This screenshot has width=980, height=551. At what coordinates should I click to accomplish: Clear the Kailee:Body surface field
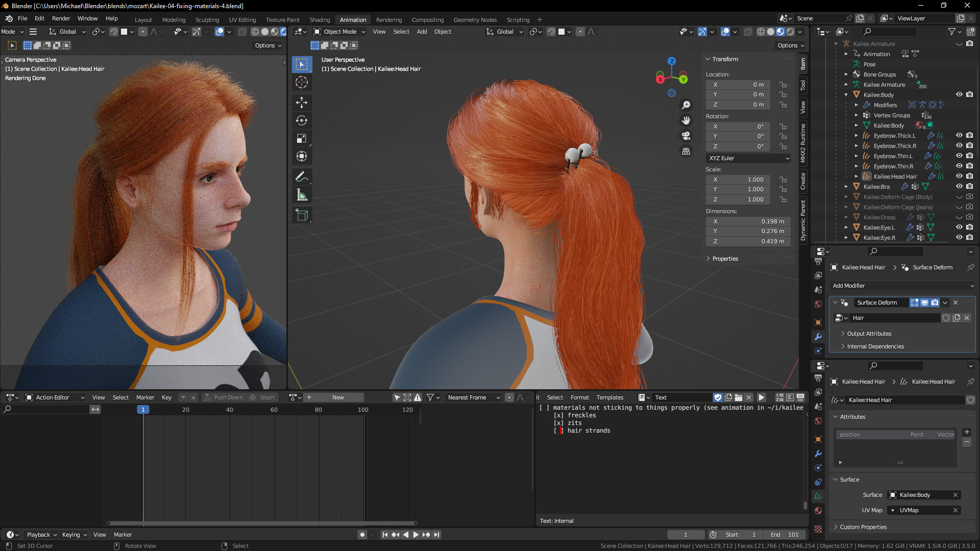pos(955,495)
